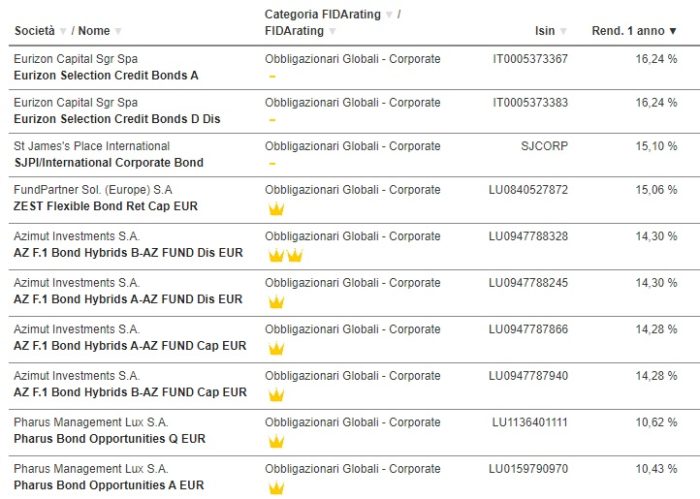Select ISIN LU0159790970
The width and height of the screenshot is (700, 499).
(x=528, y=469)
